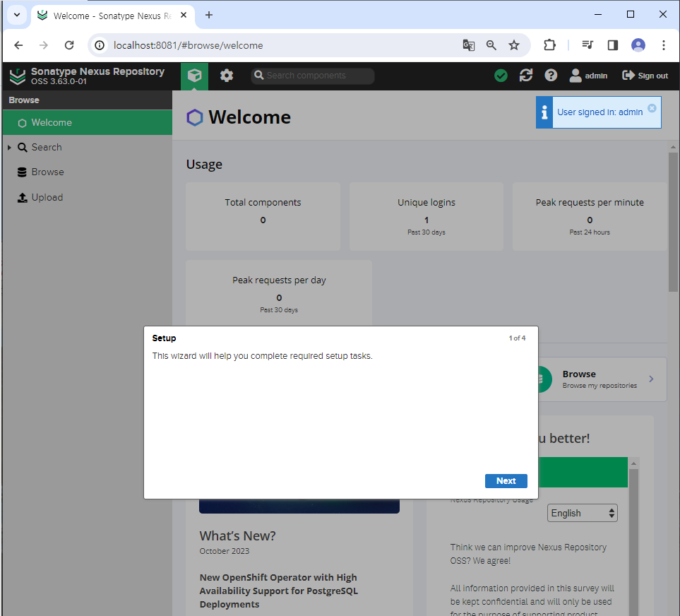Click the address bar URL

coord(189,45)
